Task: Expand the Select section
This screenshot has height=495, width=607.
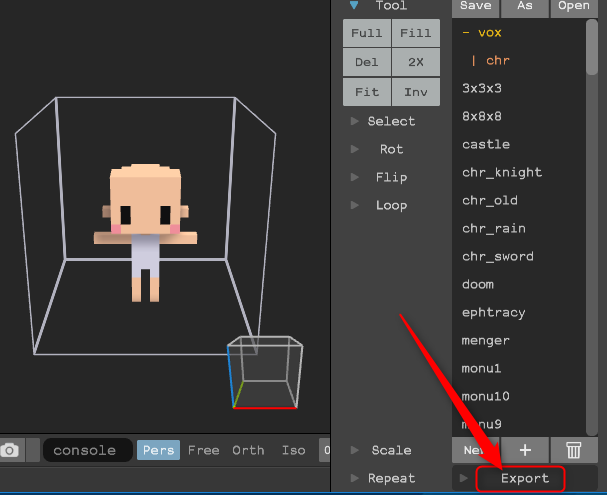Action: click(355, 121)
